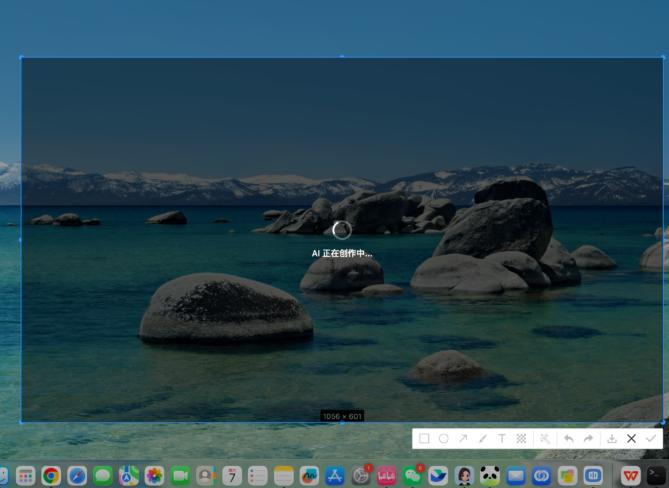Save screenshot with download icon
This screenshot has height=488, width=669.
coord(612,439)
